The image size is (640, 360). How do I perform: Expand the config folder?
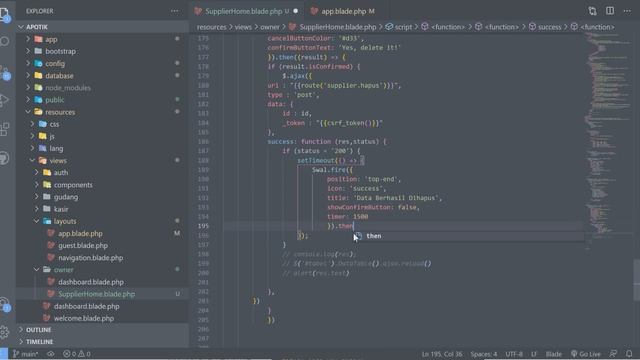click(102, 64)
